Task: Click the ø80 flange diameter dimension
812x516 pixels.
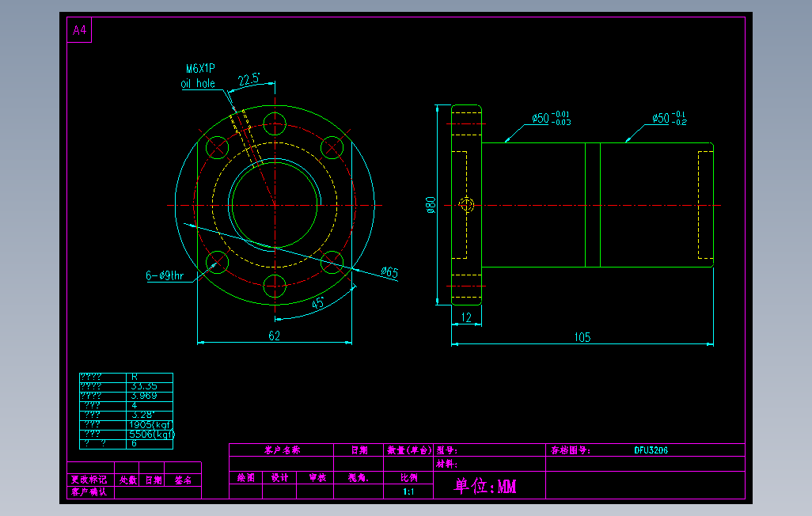Action: click(x=431, y=205)
